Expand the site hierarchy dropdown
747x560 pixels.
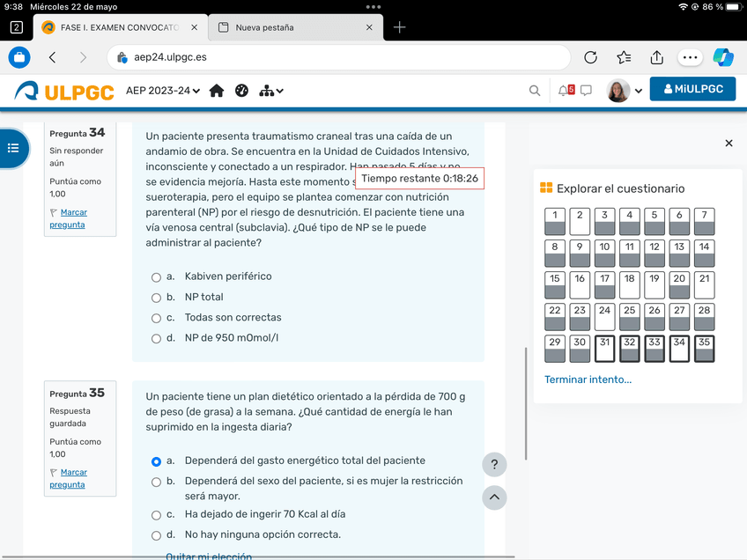(x=271, y=91)
